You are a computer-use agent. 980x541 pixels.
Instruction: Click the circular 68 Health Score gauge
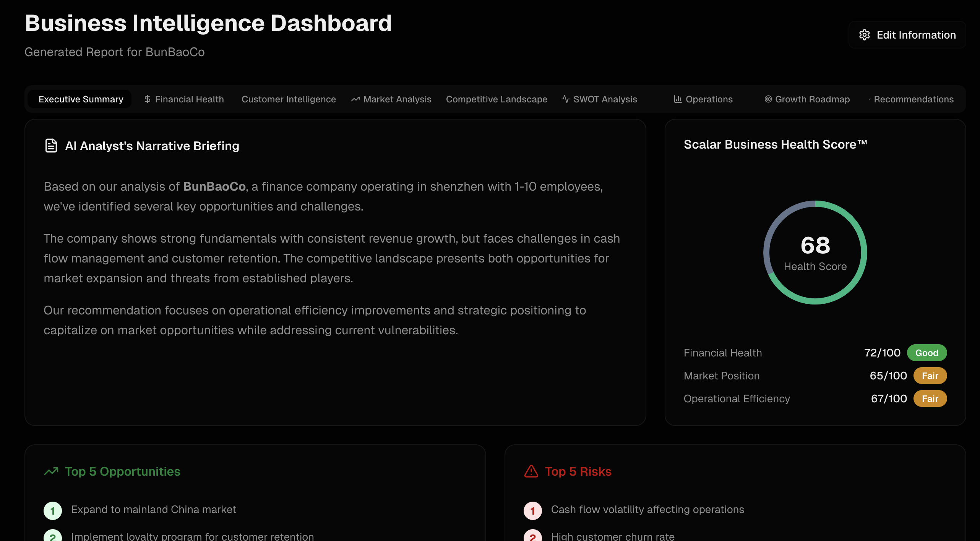[x=815, y=252]
